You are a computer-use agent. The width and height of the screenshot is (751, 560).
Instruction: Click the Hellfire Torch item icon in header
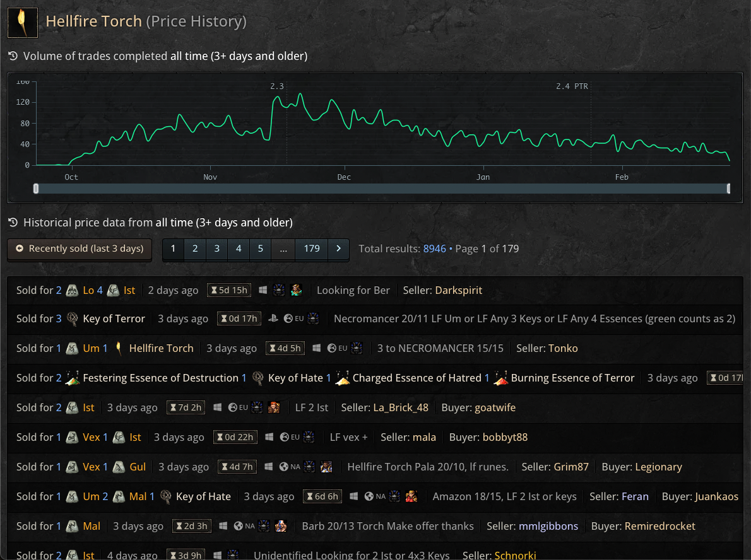[23, 23]
